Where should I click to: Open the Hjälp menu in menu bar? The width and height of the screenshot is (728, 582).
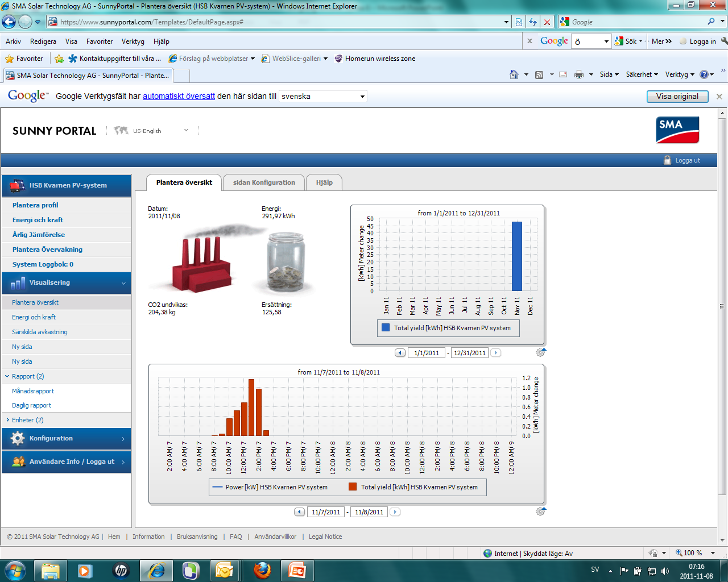pos(162,41)
